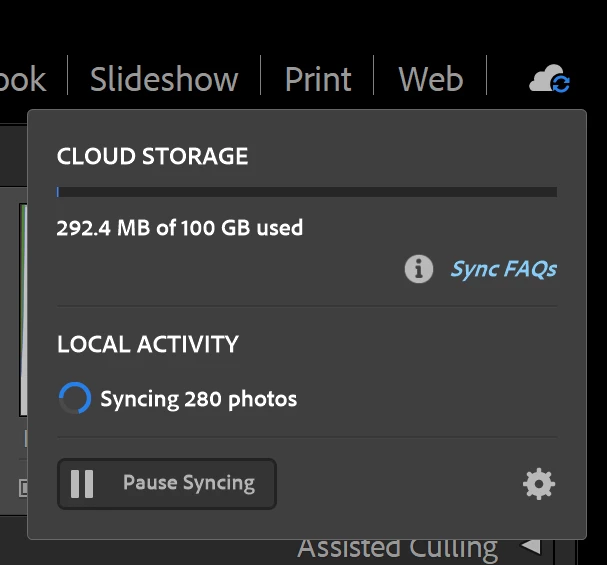Viewport: 607px width, 565px height.
Task: Open the Assisted Culling panel header
Action: tap(397, 548)
